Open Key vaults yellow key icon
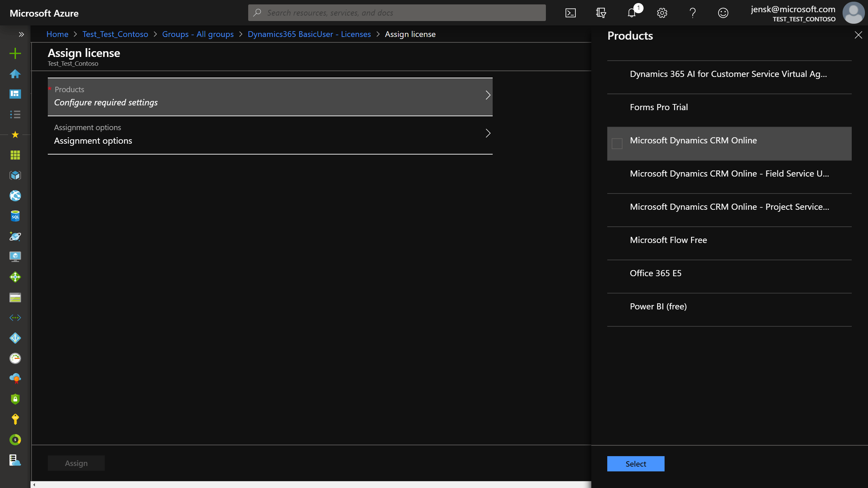868x488 pixels. (15, 419)
